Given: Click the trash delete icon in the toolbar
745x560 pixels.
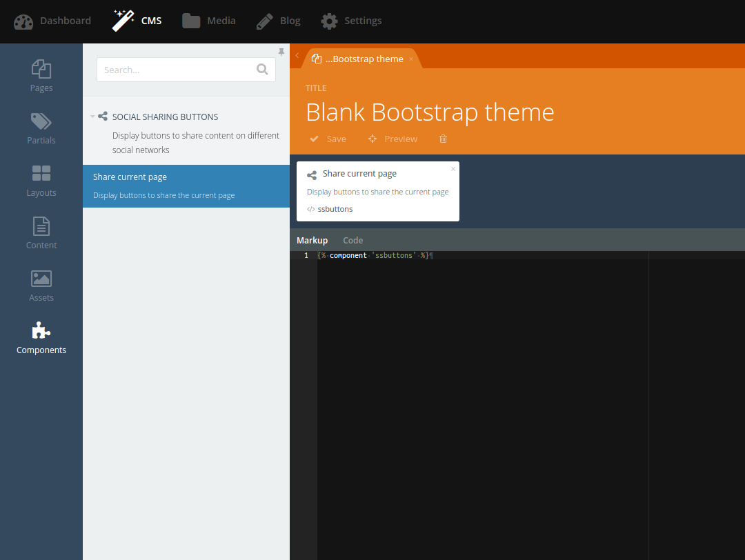Looking at the screenshot, I should [x=444, y=139].
